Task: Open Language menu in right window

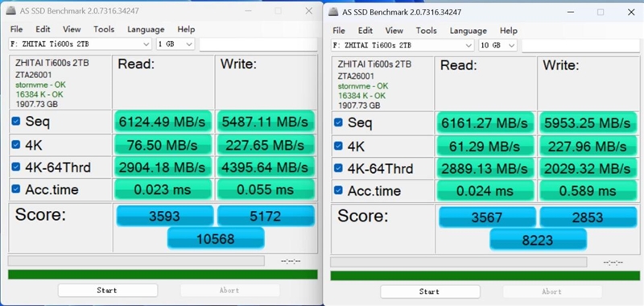Action: click(x=469, y=31)
